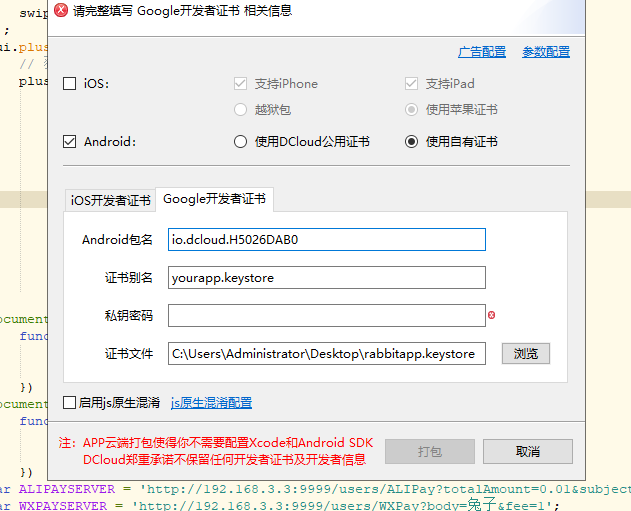Choose 使用自有证书 radio button
This screenshot has width=631, height=511.
[411, 142]
